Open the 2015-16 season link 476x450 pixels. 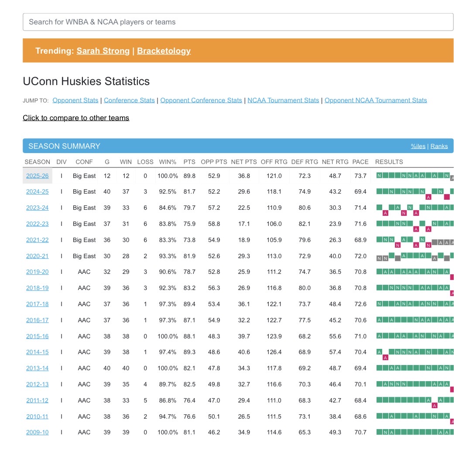38,336
